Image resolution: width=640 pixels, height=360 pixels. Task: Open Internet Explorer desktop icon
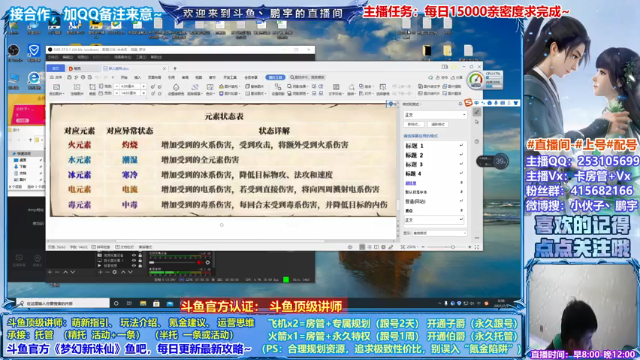34,78
